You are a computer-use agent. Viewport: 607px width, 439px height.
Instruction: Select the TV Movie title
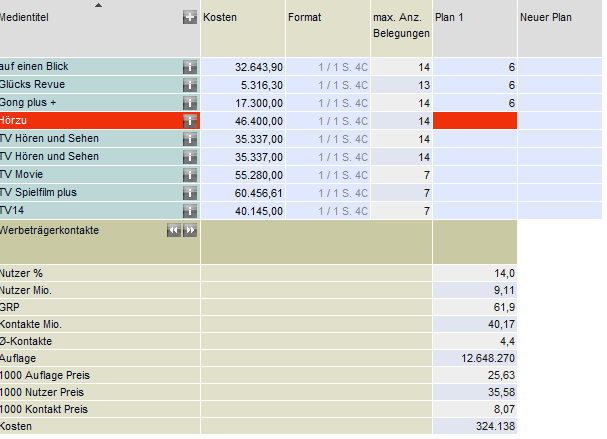pos(21,175)
